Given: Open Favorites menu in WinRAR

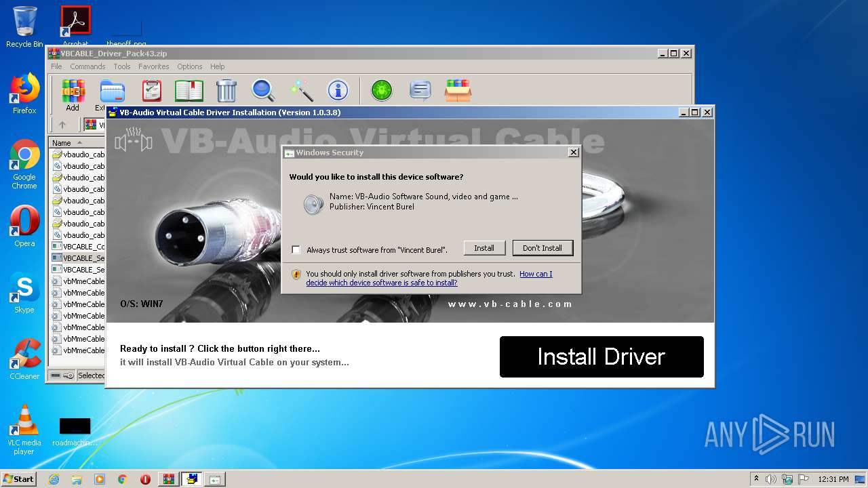Looking at the screenshot, I should coord(154,66).
